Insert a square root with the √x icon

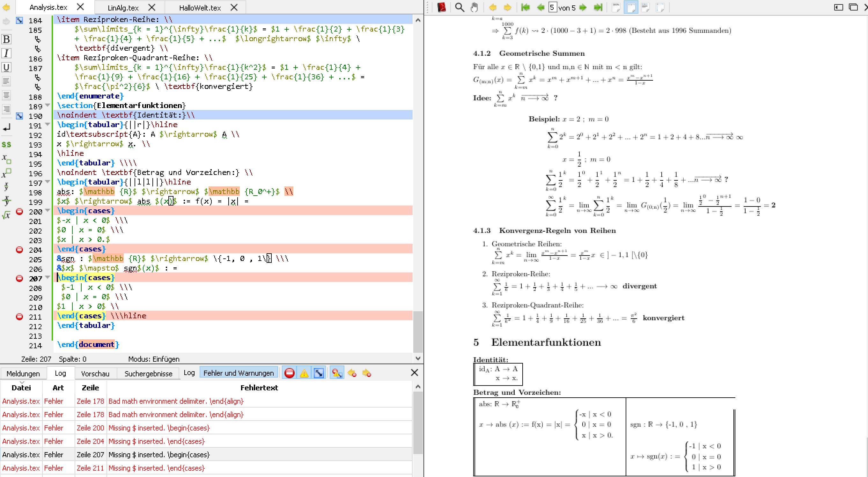pyautogui.click(x=6, y=215)
